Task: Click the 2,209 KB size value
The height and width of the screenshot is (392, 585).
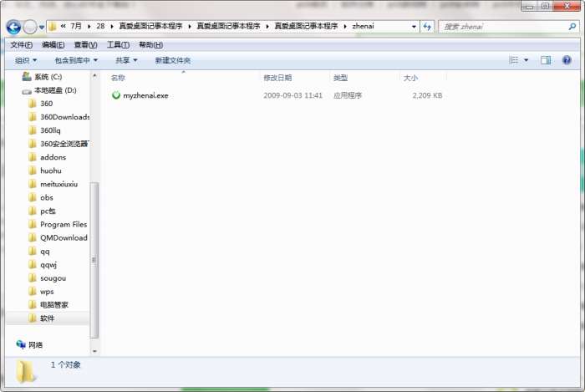Action: [x=427, y=95]
